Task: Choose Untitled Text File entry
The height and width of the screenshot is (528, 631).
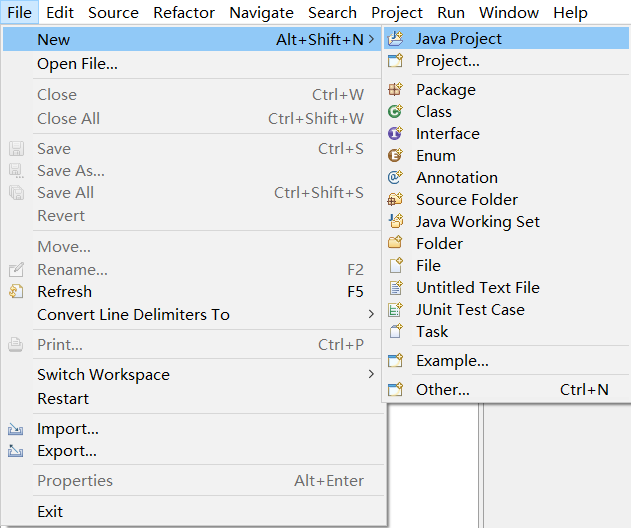Action: [506, 288]
